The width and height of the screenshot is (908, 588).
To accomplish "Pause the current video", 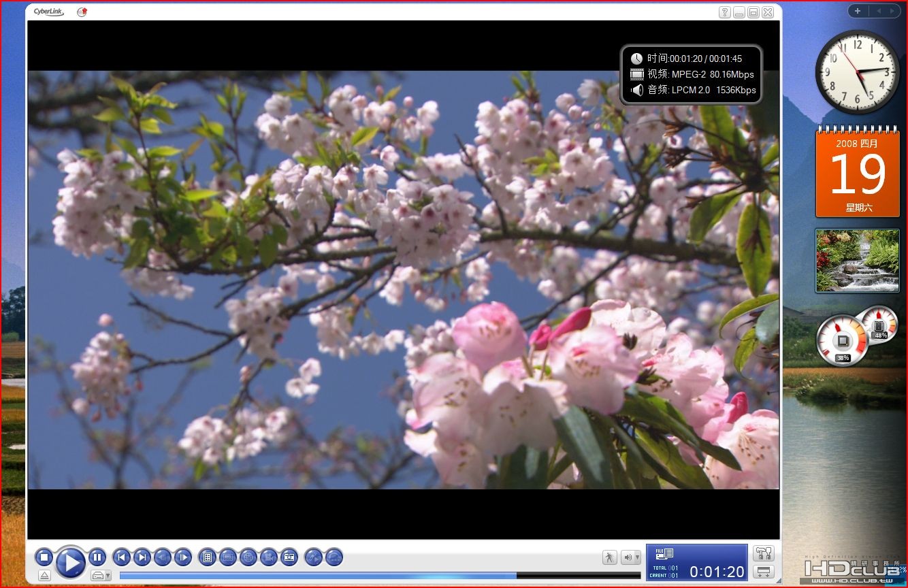I will [97, 557].
